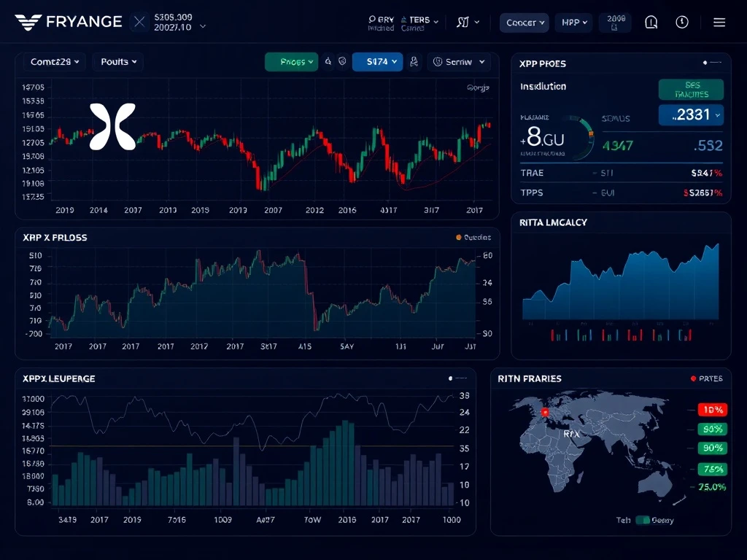
Task: Click the green 75% badge
Action: 712,469
